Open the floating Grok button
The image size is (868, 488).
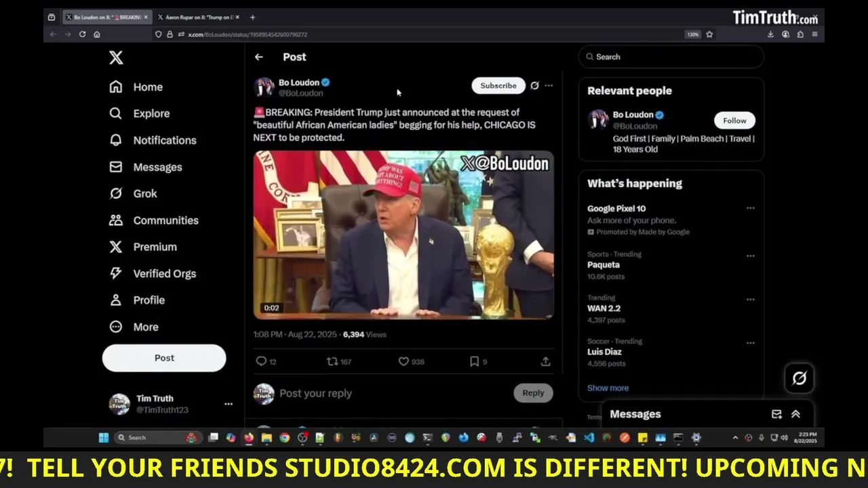(800, 378)
